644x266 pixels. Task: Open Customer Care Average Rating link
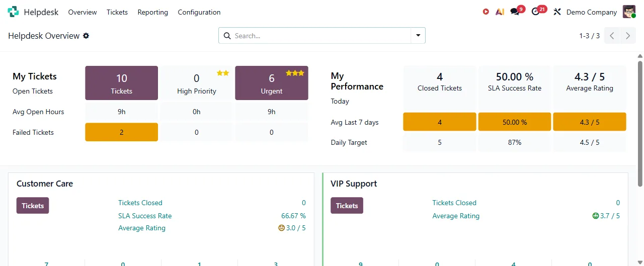142,228
